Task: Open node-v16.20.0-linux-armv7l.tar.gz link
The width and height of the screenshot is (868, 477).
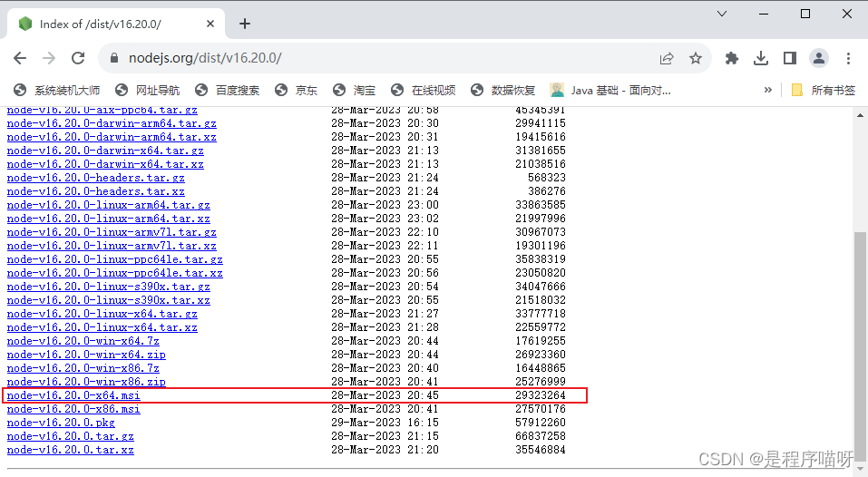Action: (112, 232)
